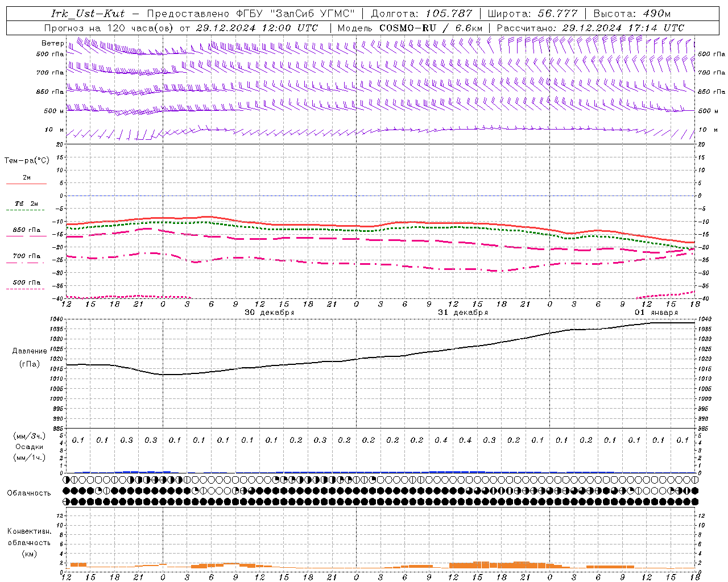Image resolution: width=728 pixels, height=582 pixels.
Task: Click the (гПа) pressure unit label
Action: coord(30,364)
